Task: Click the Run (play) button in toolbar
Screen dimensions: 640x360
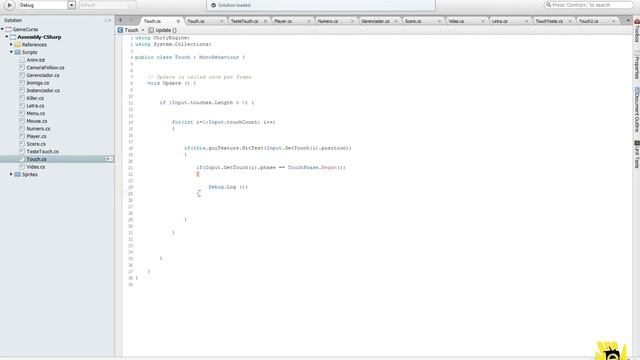Action: [9, 5]
